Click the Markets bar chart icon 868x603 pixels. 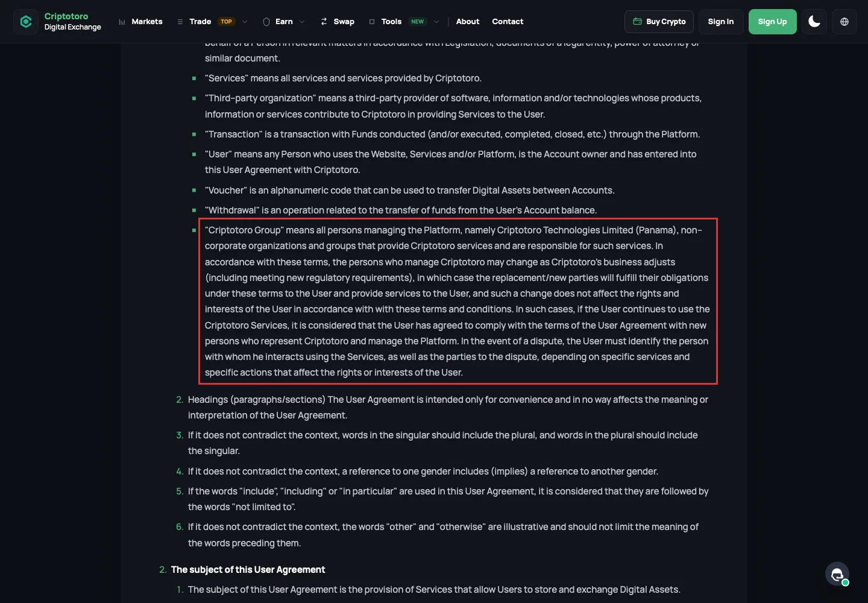pos(122,22)
